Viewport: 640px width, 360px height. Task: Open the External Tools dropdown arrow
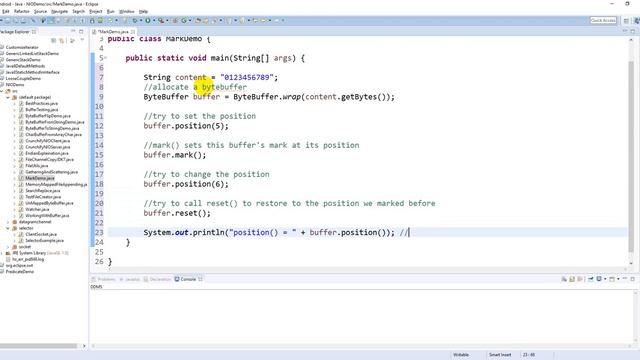tap(167, 20)
